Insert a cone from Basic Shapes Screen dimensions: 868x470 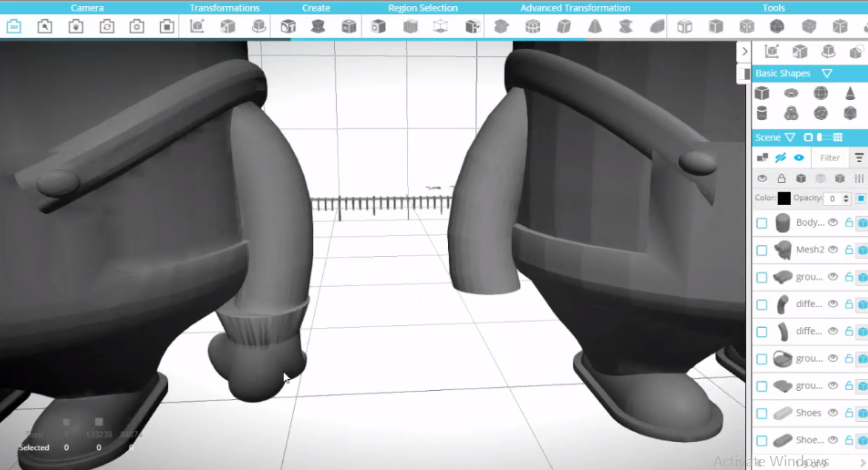tap(850, 93)
